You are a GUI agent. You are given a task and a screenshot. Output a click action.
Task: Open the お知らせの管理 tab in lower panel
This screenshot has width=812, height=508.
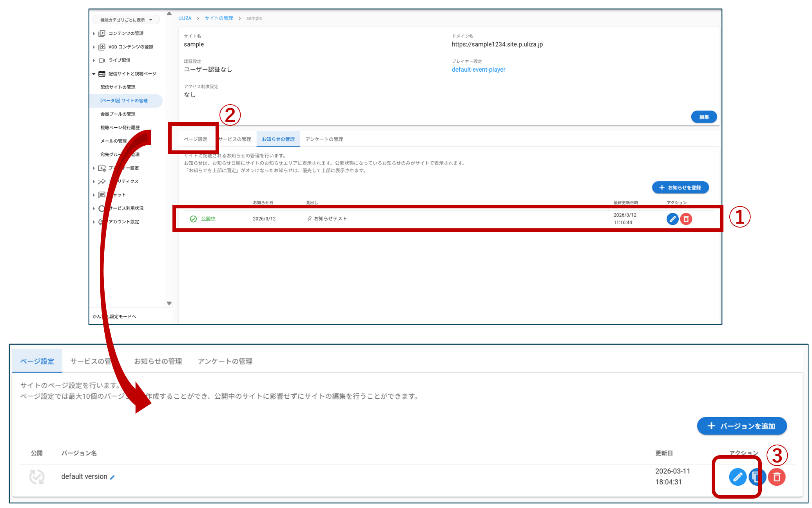(x=158, y=361)
